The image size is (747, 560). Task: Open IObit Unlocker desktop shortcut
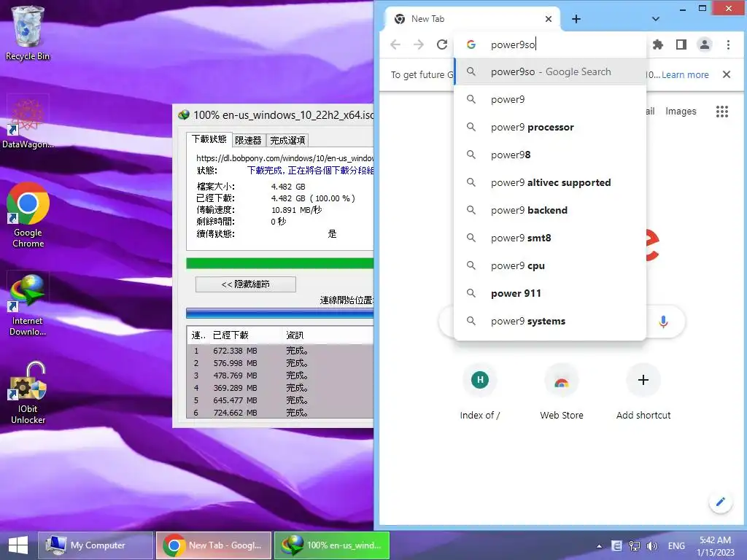click(28, 393)
